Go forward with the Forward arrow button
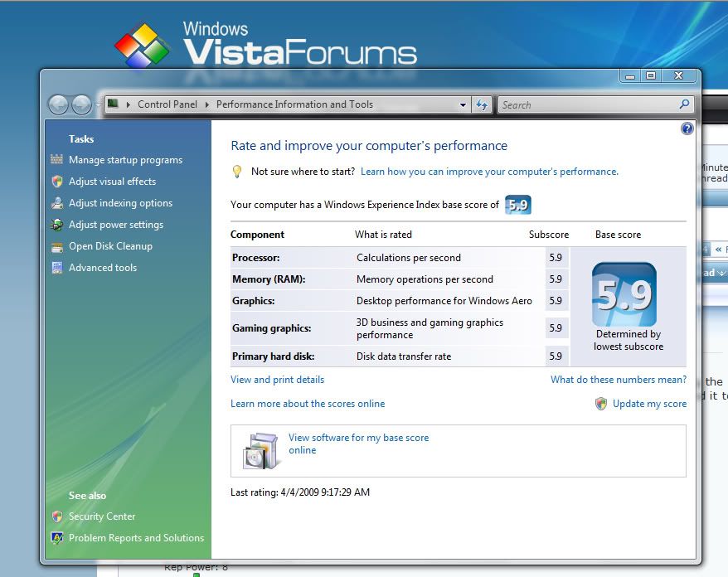This screenshot has height=577, width=728. coord(82,105)
